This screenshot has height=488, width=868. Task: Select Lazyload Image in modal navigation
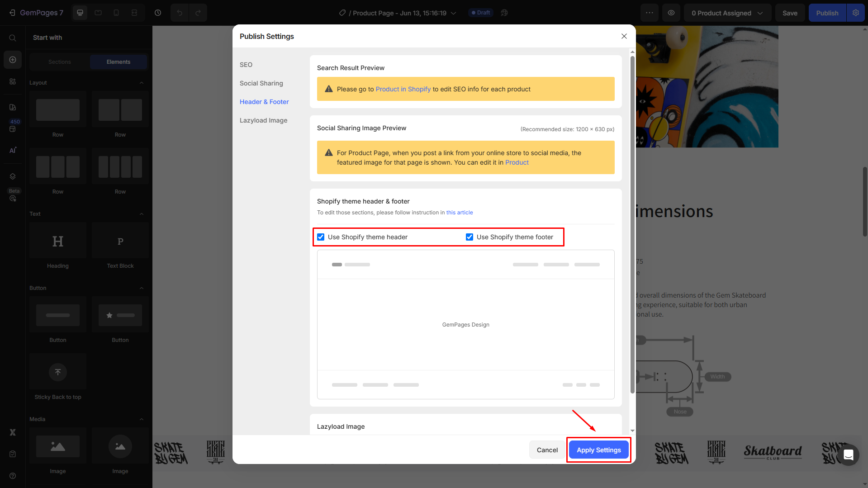263,120
